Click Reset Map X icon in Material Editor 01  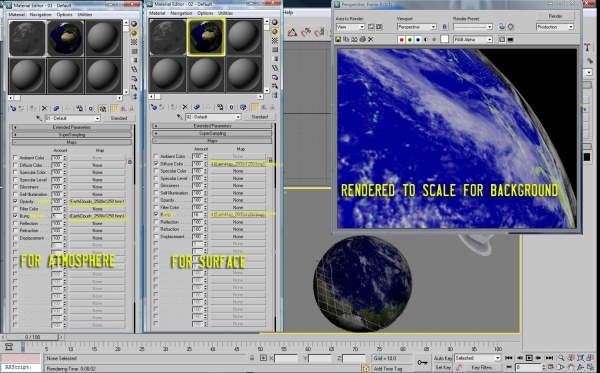tap(44, 109)
